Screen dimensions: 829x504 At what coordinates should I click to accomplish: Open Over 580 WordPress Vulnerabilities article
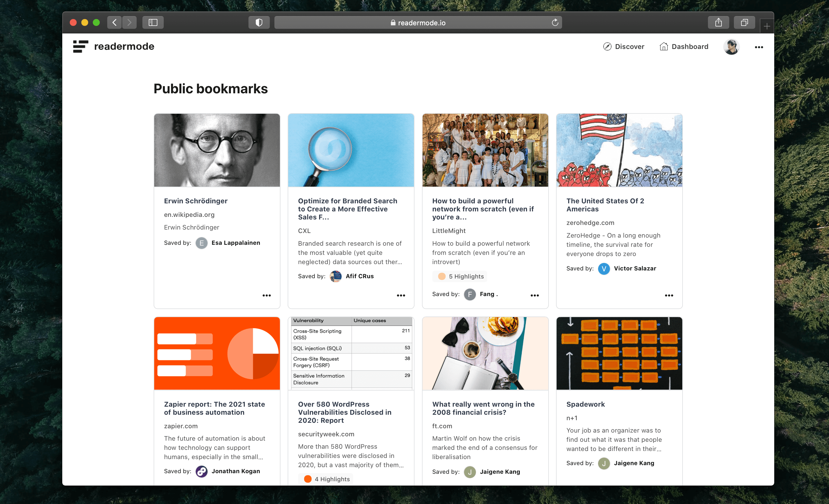(x=344, y=412)
